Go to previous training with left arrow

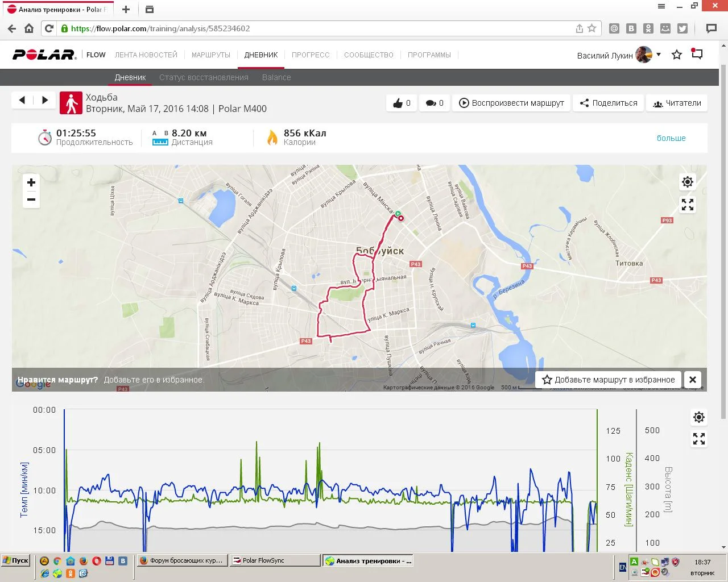pos(22,100)
